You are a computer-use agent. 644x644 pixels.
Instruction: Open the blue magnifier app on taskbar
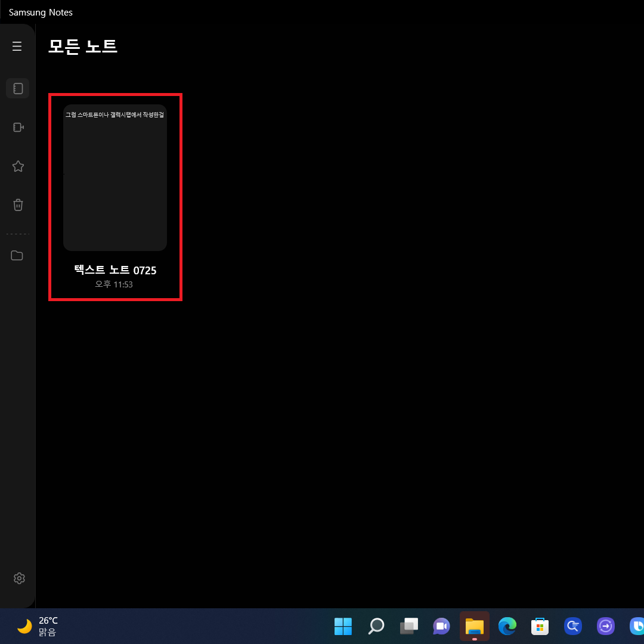click(573, 626)
